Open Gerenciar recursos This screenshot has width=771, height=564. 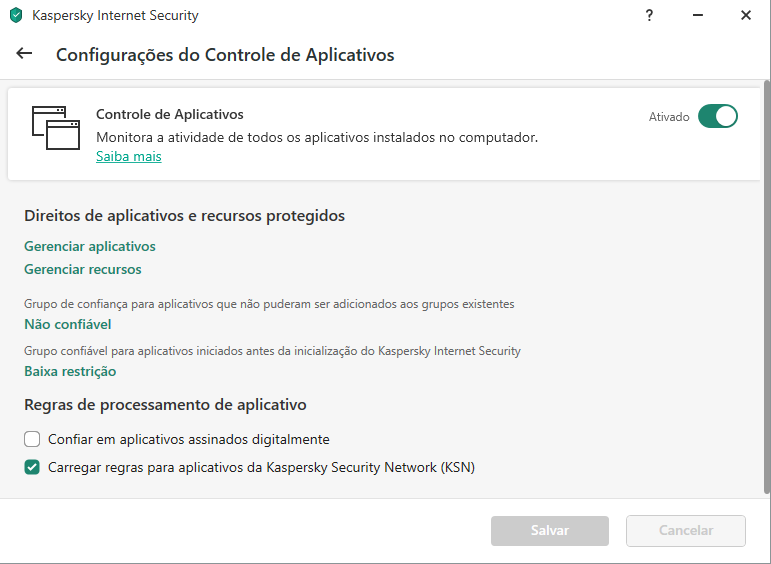click(82, 269)
